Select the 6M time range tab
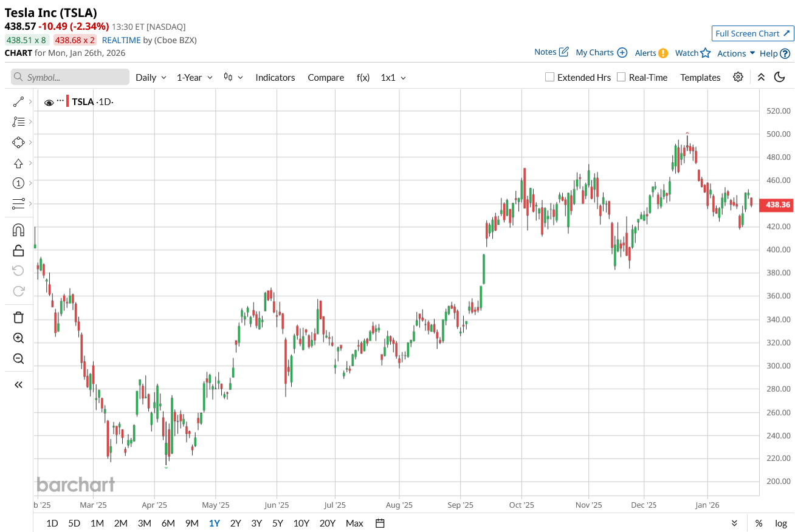 coord(168,523)
